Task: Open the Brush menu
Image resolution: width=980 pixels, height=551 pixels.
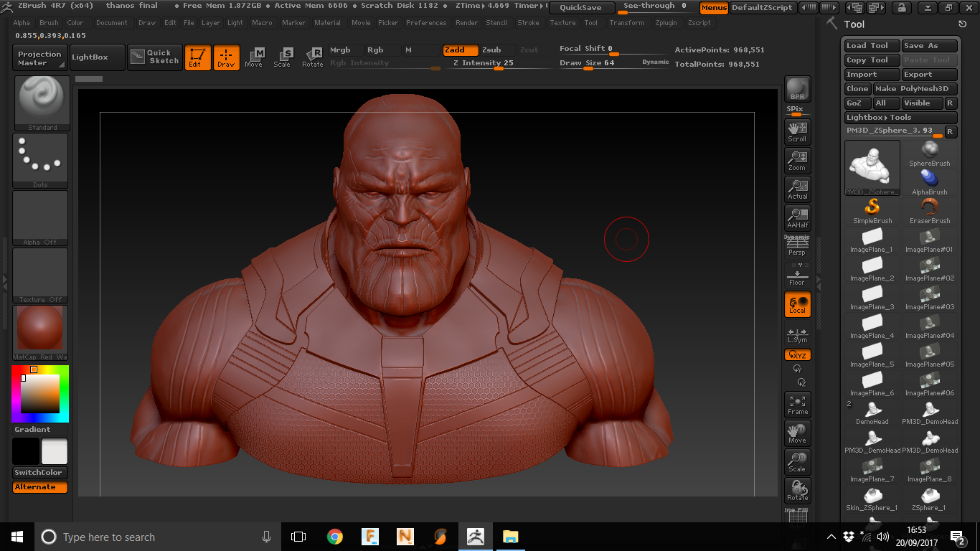Action: pos(49,23)
